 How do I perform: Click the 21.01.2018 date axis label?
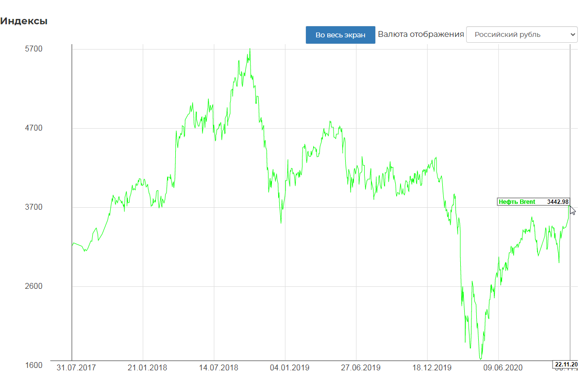point(147,368)
